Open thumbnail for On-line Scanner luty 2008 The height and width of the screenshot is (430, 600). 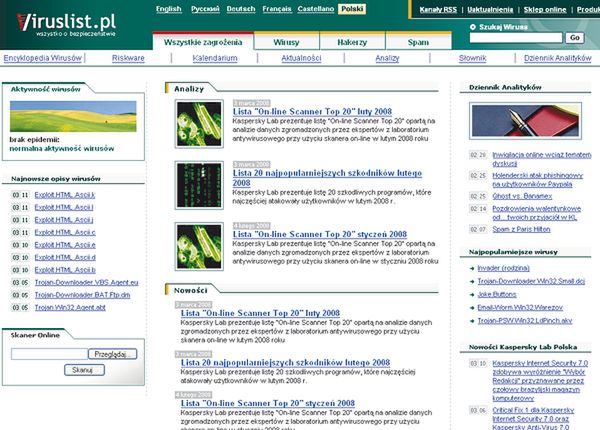(x=199, y=124)
